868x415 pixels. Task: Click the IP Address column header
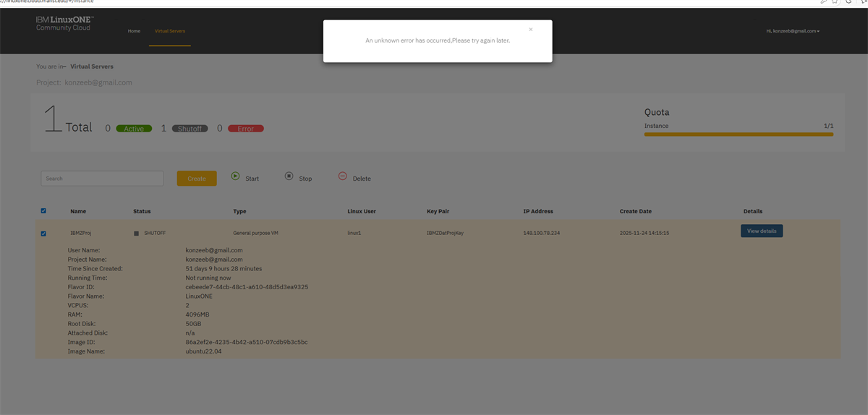(538, 211)
